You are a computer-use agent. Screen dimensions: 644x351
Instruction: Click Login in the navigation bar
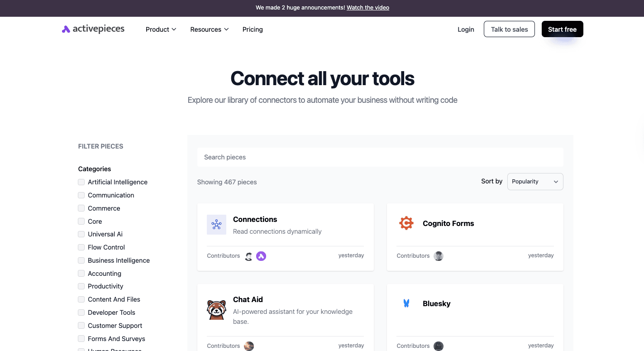coord(466,29)
